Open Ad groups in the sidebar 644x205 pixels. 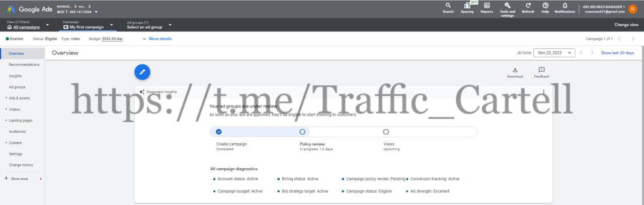[x=17, y=87]
